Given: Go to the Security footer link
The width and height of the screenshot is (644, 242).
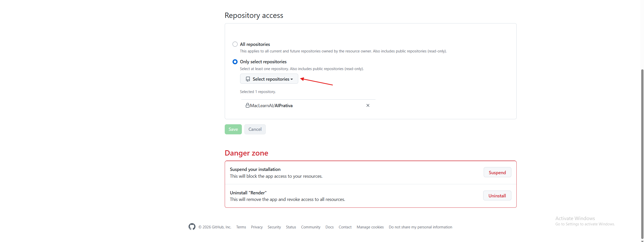Looking at the screenshot, I should click(x=274, y=227).
